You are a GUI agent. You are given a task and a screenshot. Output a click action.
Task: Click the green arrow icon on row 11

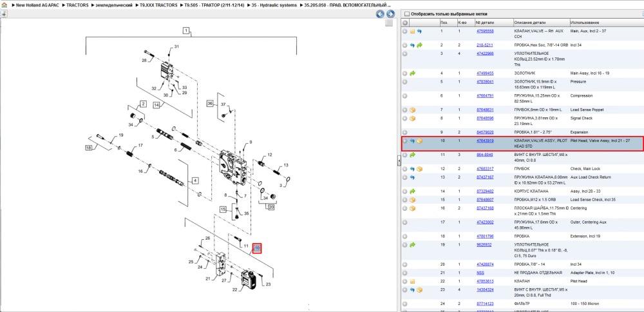[x=412, y=155]
